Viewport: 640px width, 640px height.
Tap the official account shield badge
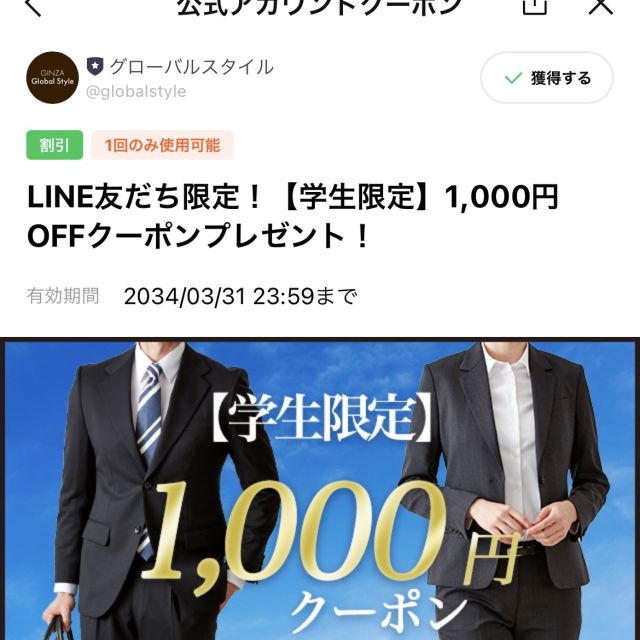(95, 67)
